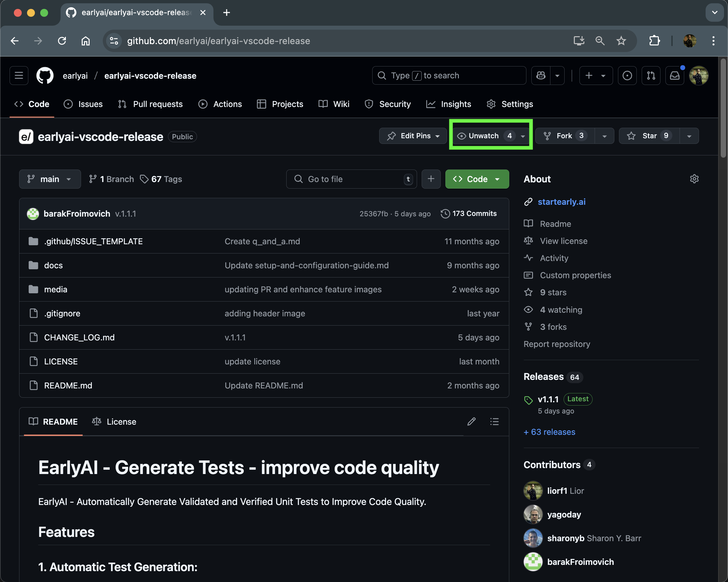Expand the Edit Pins dropdown
This screenshot has height=582, width=728.
click(413, 136)
